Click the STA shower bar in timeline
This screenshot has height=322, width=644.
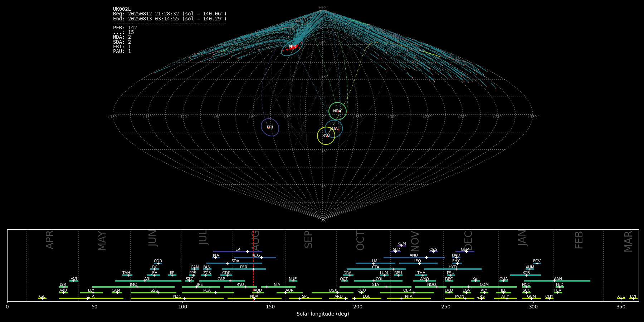pos(375,287)
